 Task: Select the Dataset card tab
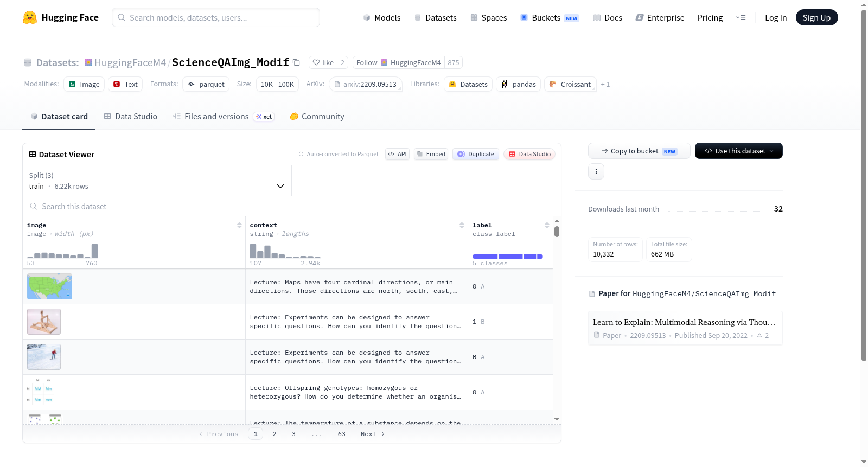tap(59, 116)
